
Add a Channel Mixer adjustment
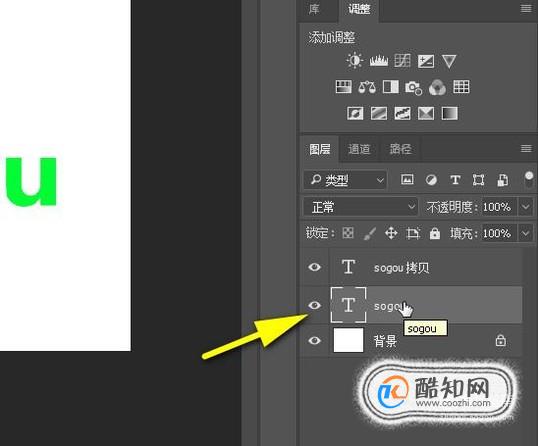437,87
